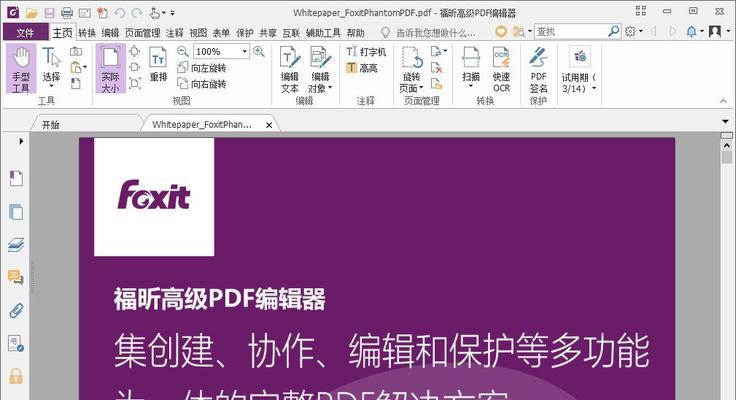736x400 pixels.
Task: Open the File (文件) menu
Action: click(26, 32)
